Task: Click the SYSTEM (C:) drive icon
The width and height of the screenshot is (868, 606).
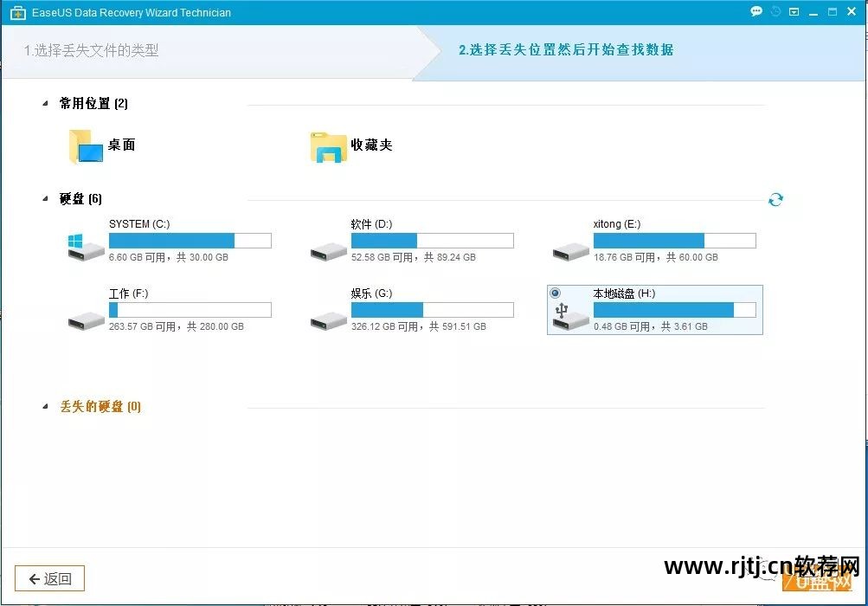Action: click(86, 247)
